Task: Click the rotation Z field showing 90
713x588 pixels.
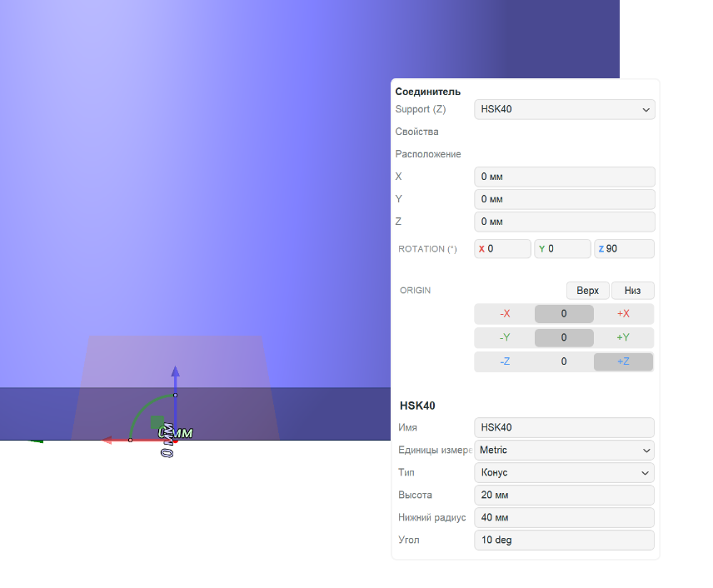Action: (x=625, y=249)
